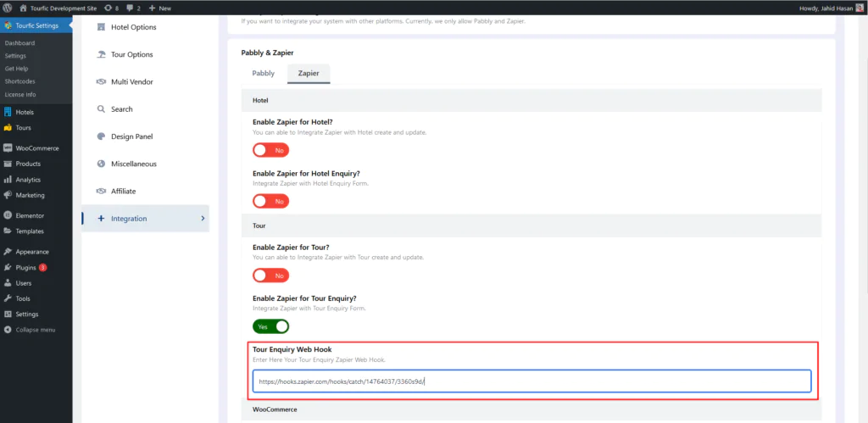
Task: Click the Appearance paintbrush icon
Action: (7, 252)
